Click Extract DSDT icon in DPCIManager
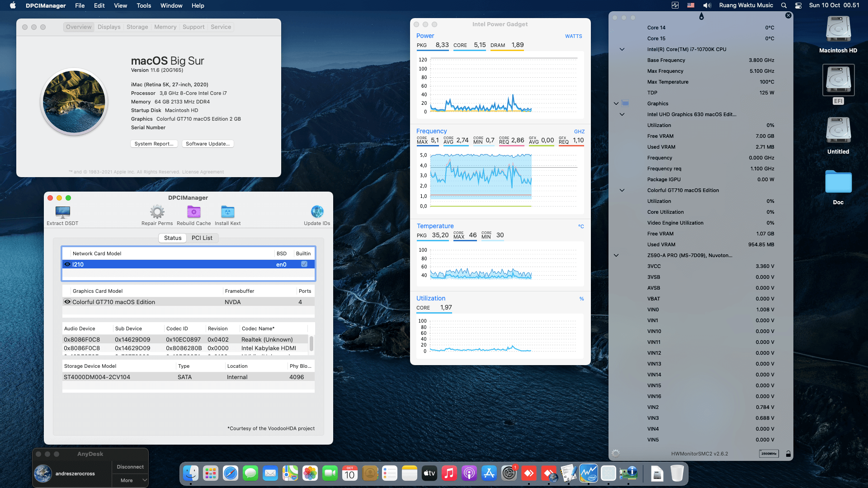Screen dimensions: 868x488 pyautogui.click(x=62, y=211)
